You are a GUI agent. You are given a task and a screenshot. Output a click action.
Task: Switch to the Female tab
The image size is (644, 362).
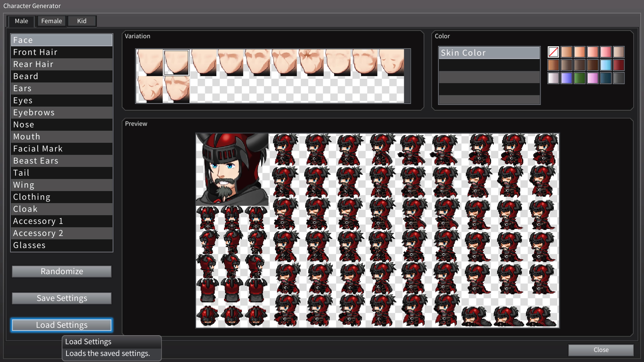tap(51, 21)
